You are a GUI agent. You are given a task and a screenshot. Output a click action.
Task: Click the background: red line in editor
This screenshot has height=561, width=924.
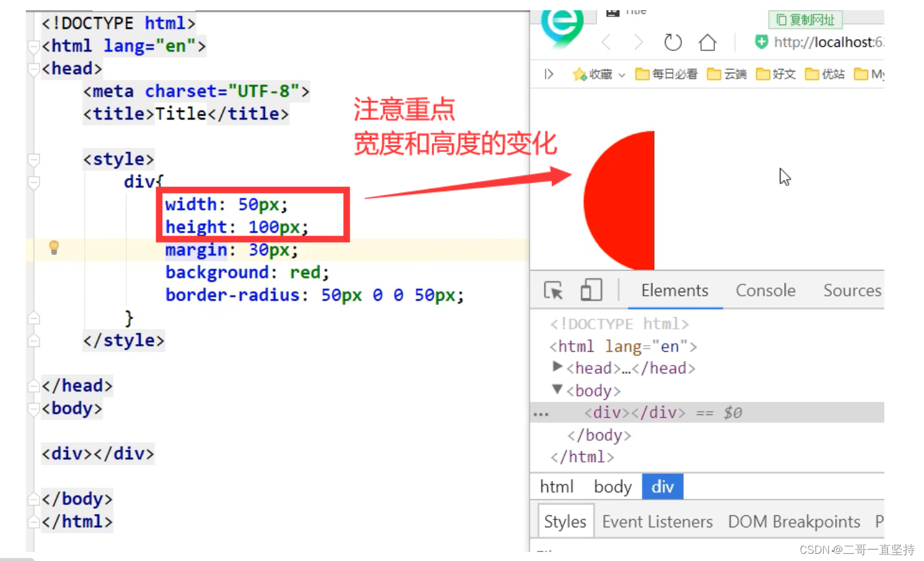tap(248, 272)
